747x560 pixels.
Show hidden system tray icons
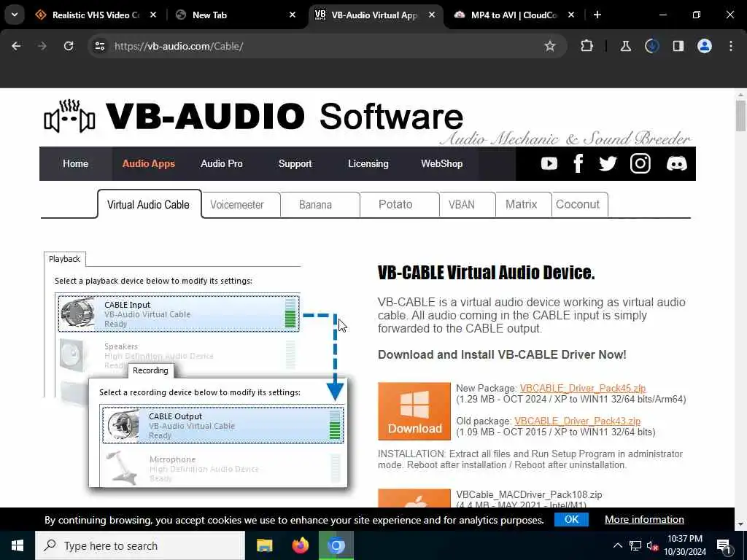[617, 545]
